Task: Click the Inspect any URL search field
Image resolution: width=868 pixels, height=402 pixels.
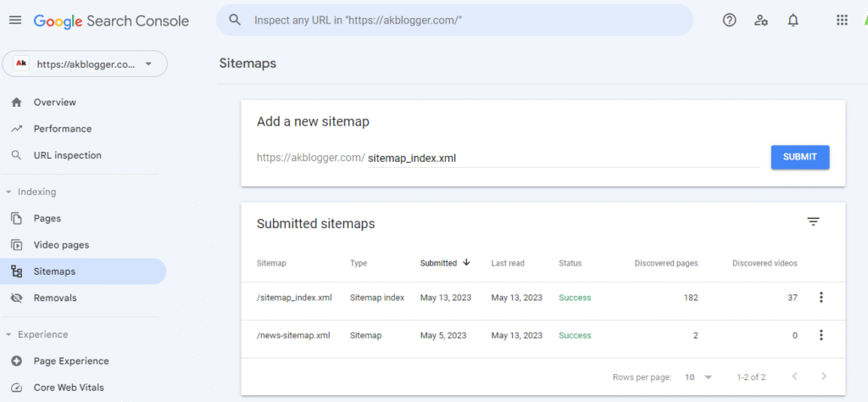Action: click(454, 20)
